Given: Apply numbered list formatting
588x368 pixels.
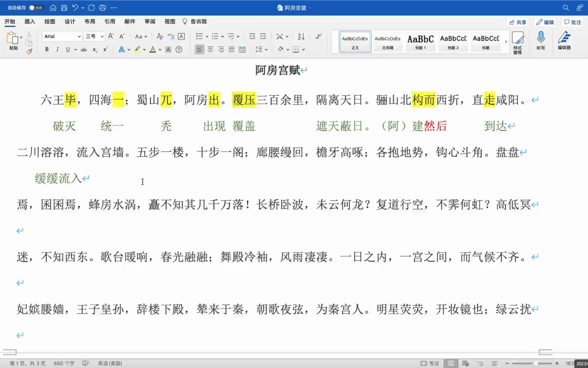Looking at the screenshot, I should tap(215, 36).
